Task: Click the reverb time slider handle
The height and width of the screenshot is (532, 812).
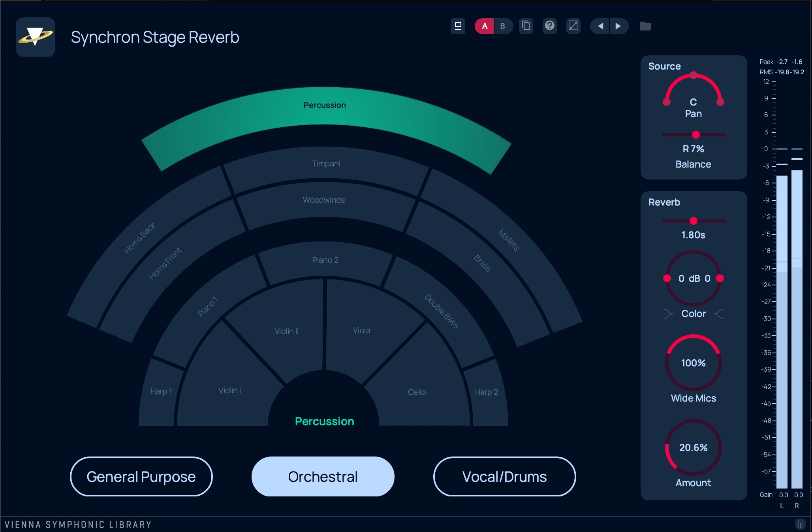Action: click(694, 221)
